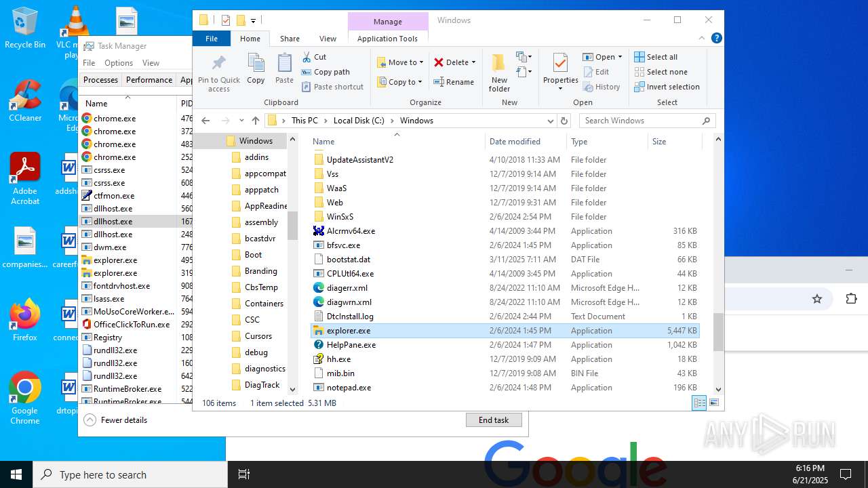The width and height of the screenshot is (868, 488).
Task: Select the DiagTrack folder in tree
Action: click(262, 385)
